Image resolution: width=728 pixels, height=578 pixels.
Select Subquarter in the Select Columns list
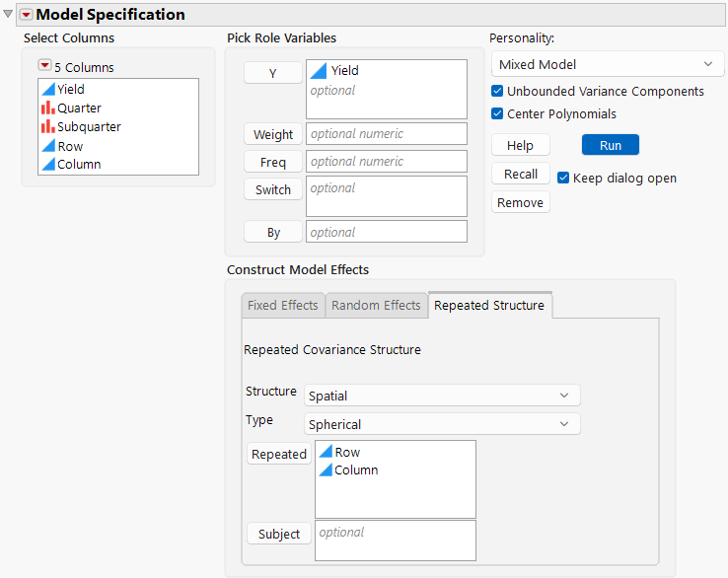coord(89,126)
